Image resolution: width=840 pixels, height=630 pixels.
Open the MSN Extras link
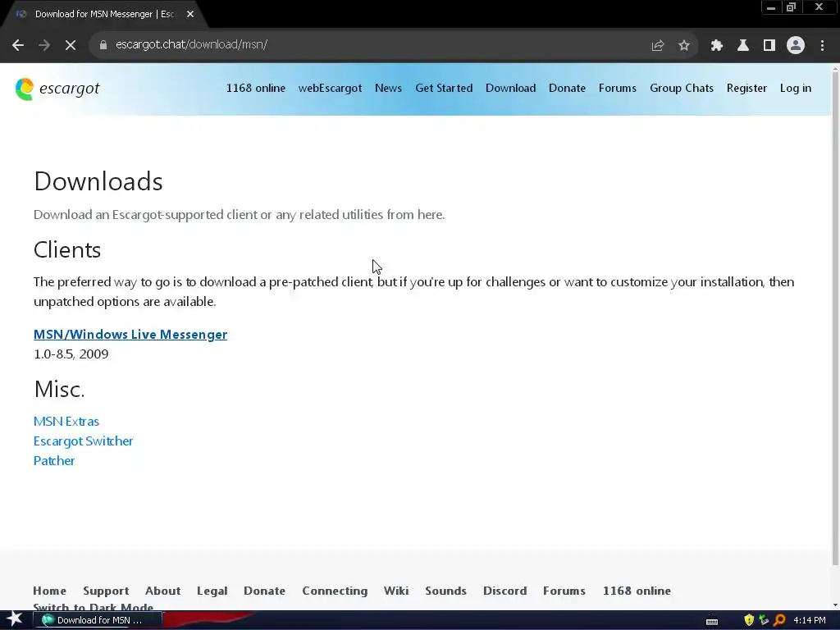[66, 422]
